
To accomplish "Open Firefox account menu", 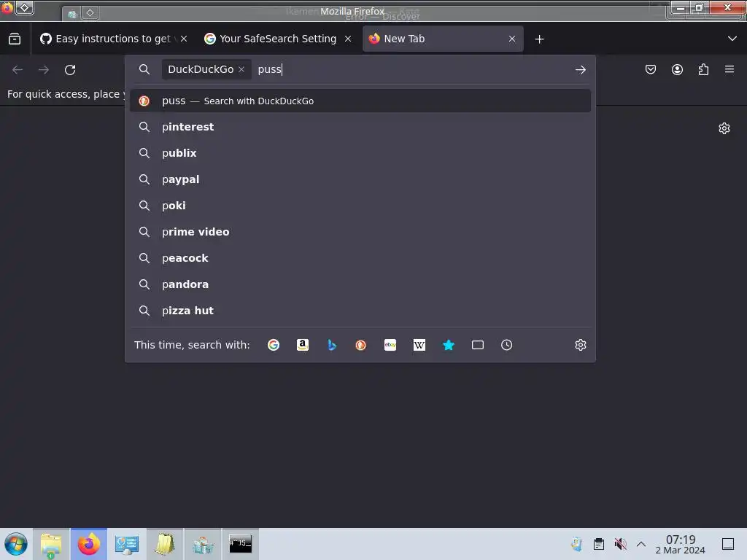I will click(677, 69).
